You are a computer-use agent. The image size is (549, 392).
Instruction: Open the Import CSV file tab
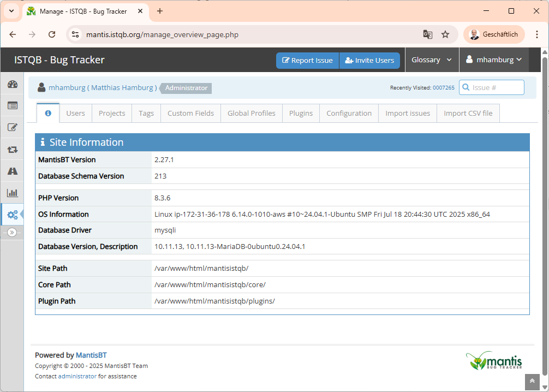[x=468, y=113]
